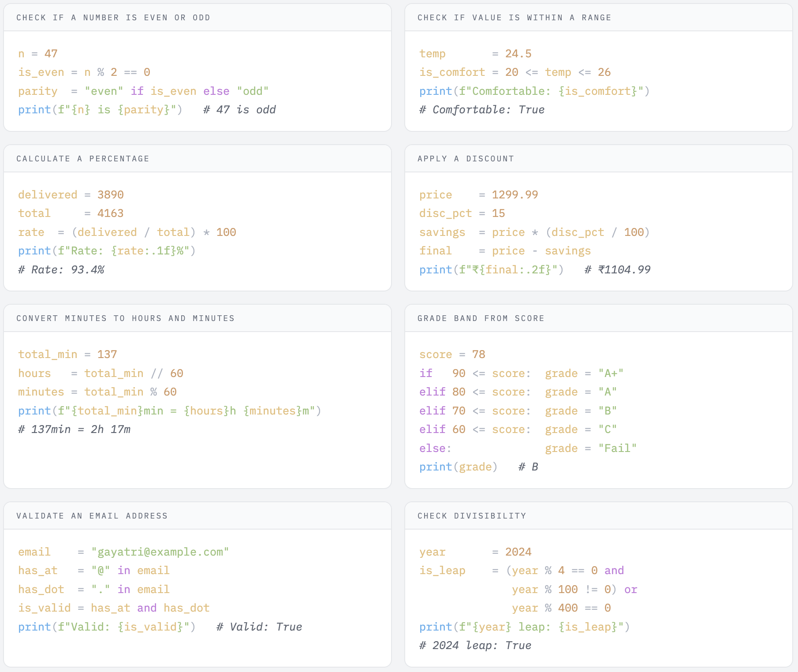
Task: Click the '# Rate: 93.4%' comment
Action: click(x=61, y=270)
